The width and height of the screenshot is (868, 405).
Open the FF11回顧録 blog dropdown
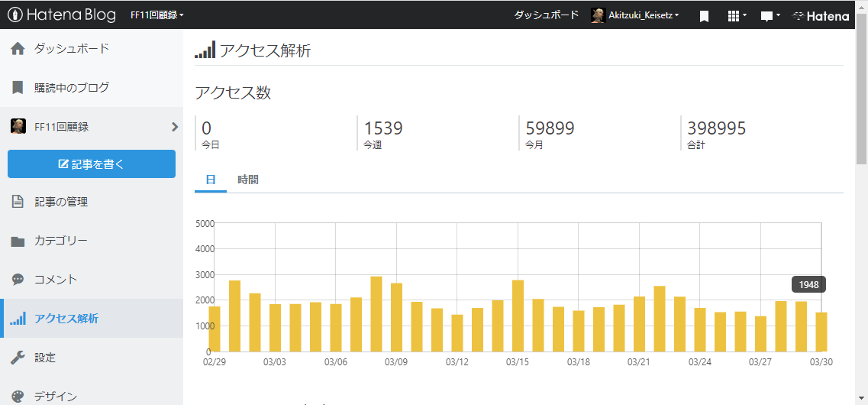[x=156, y=15]
